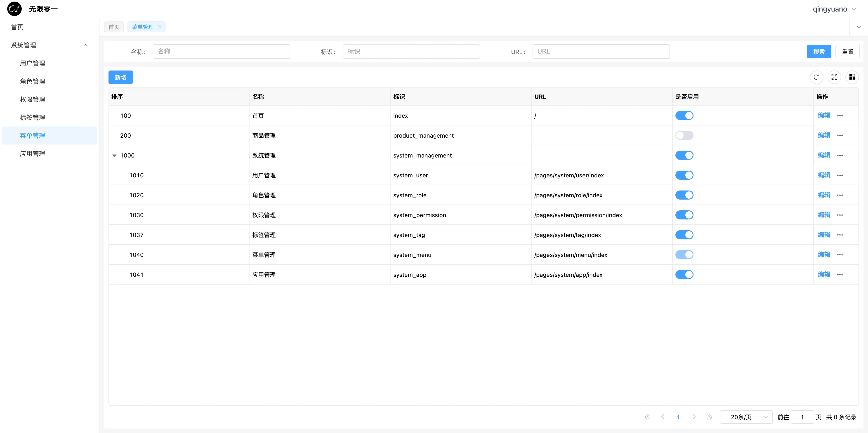Screen dimensions: 868x433
Task: Go to last page double-arrow icon
Action: pos(709,417)
